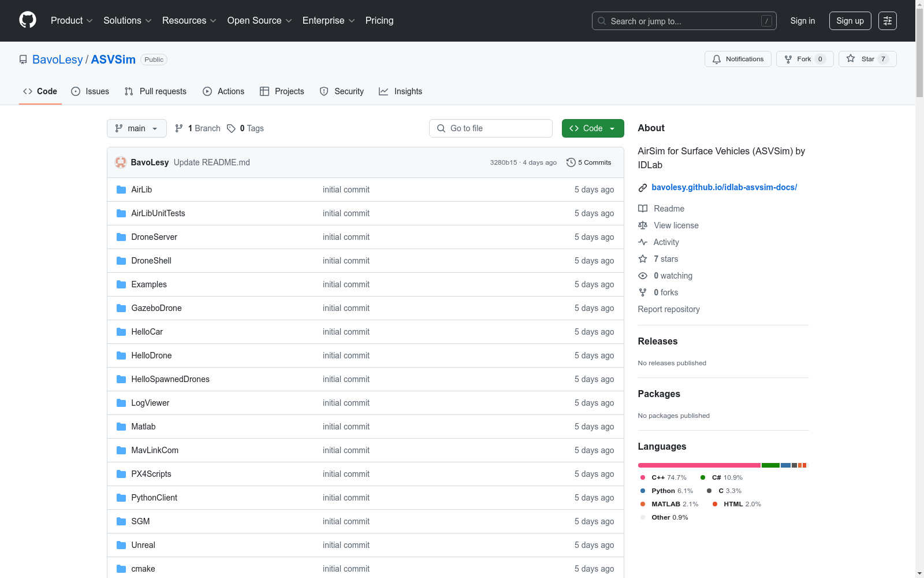Screen dimensions: 924x578
Task: Open the BavoLesy owner profile link
Action: coord(58,60)
